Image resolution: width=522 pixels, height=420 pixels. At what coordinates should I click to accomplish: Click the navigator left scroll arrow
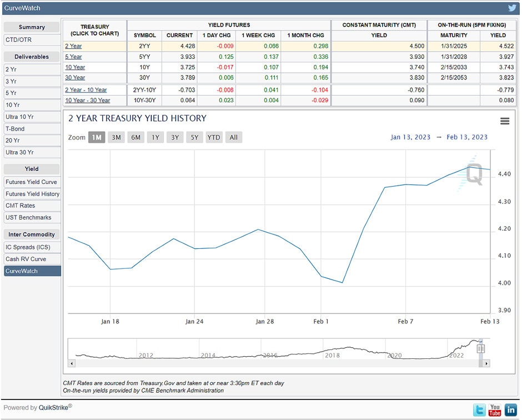click(72, 363)
